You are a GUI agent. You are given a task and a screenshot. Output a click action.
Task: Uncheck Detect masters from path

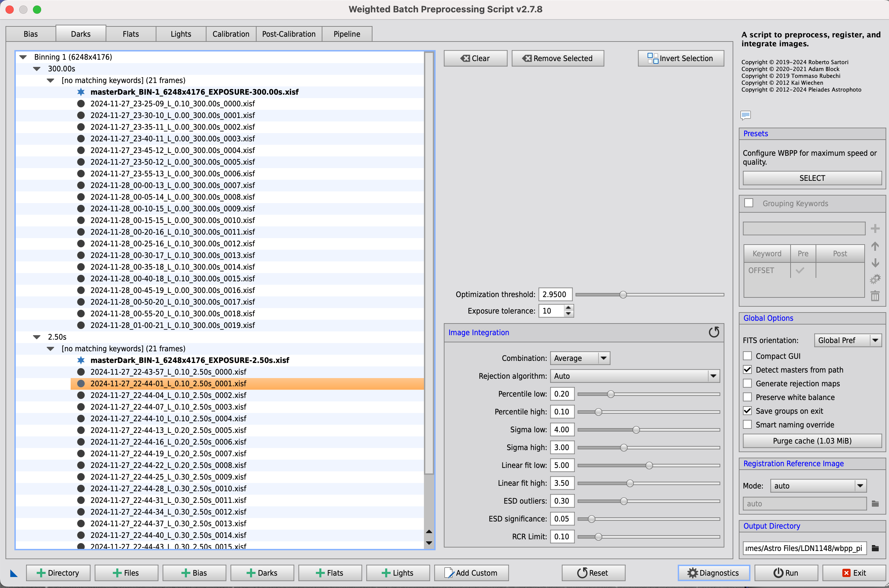(747, 369)
